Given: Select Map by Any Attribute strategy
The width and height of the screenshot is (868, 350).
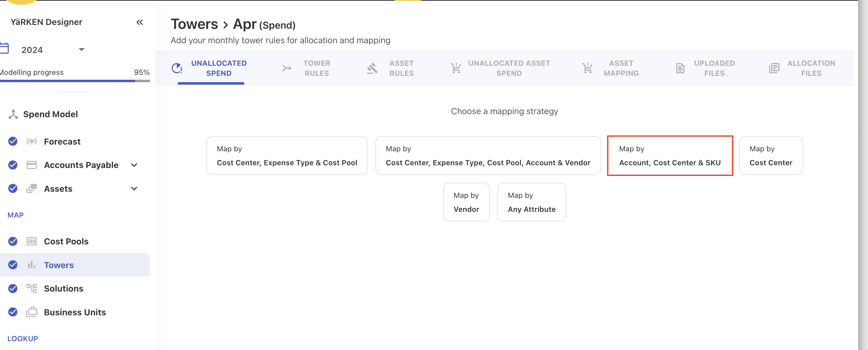Looking at the screenshot, I should coord(532,202).
